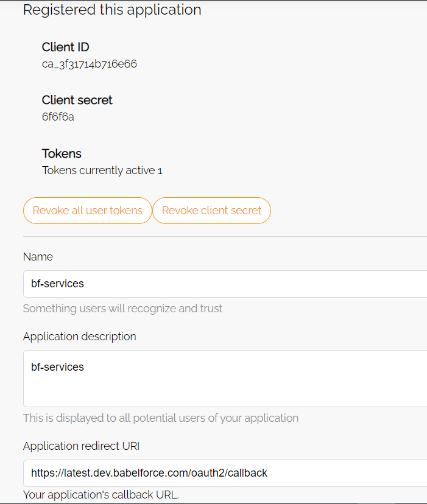
Task: Click the Registered this application heading
Action: [112, 10]
